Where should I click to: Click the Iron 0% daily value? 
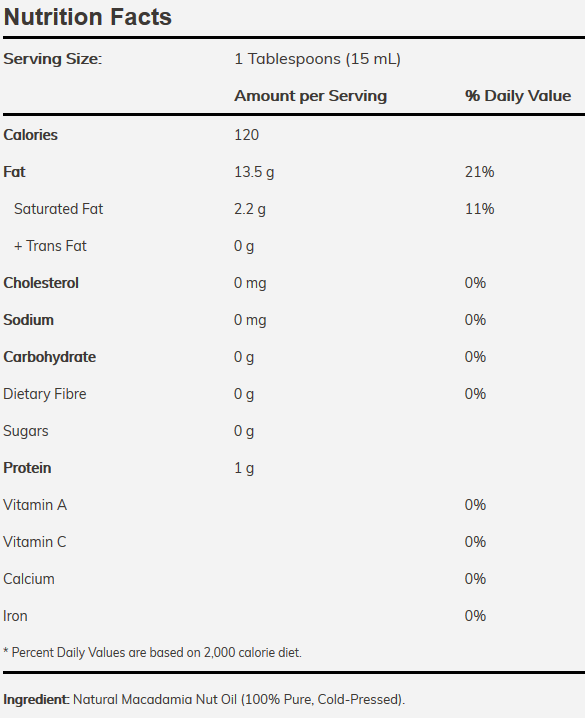coord(475,616)
